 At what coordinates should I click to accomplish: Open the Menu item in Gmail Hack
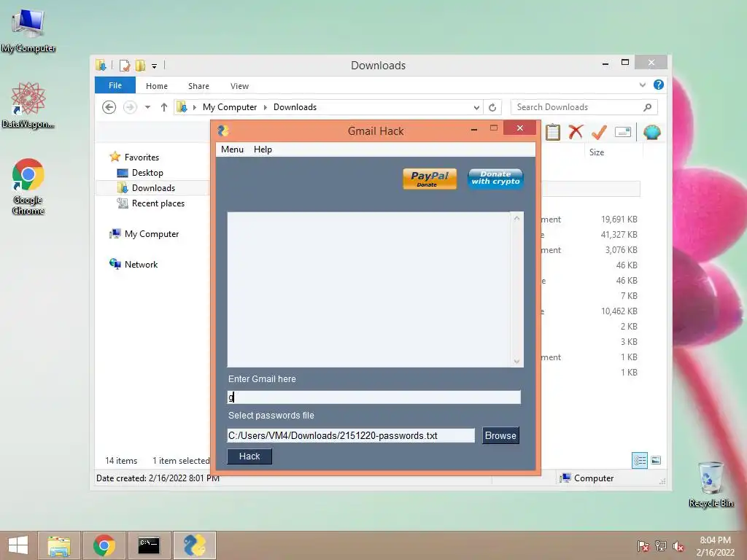click(232, 149)
